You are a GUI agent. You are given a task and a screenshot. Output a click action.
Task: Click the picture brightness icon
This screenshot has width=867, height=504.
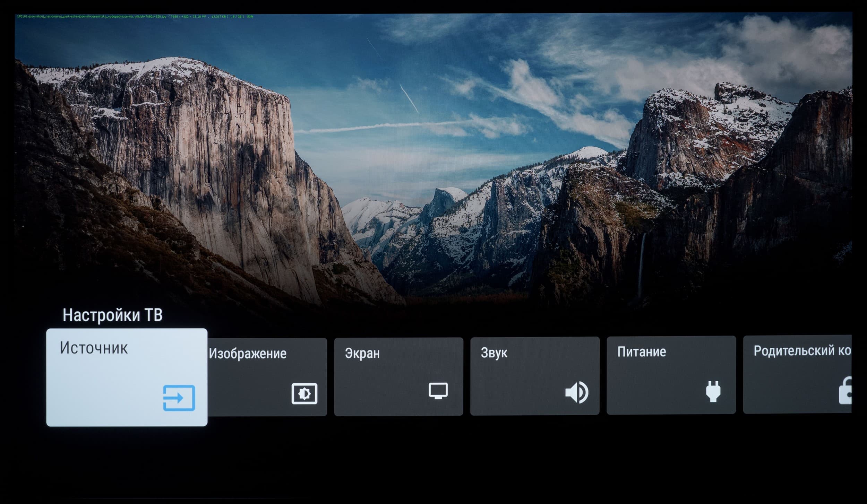pos(304,393)
